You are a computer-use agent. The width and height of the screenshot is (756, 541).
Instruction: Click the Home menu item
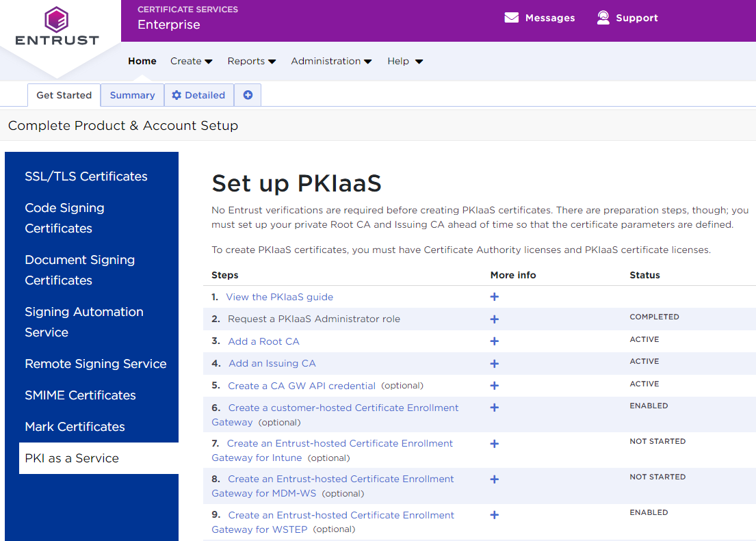coord(142,61)
